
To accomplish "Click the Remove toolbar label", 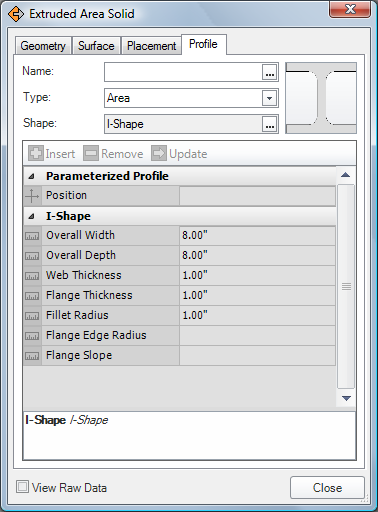I will pyautogui.click(x=122, y=154).
